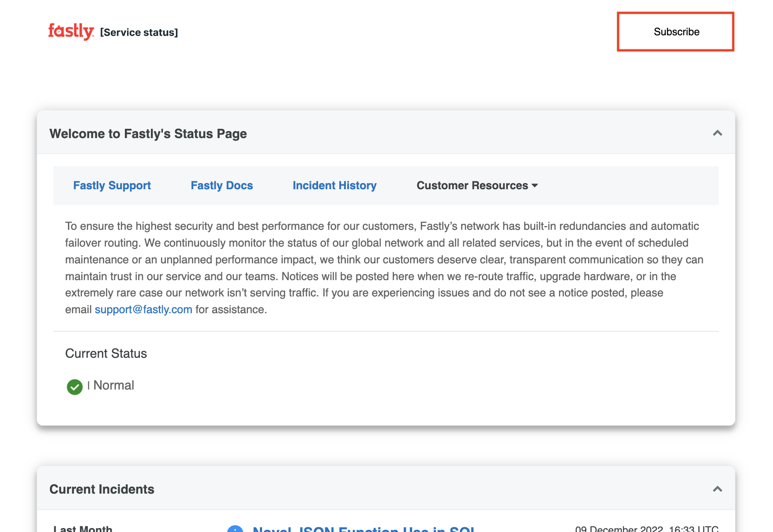This screenshot has height=532, width=773.
Task: Open the Novel JSON Function incident link
Action: pyautogui.click(x=364, y=528)
